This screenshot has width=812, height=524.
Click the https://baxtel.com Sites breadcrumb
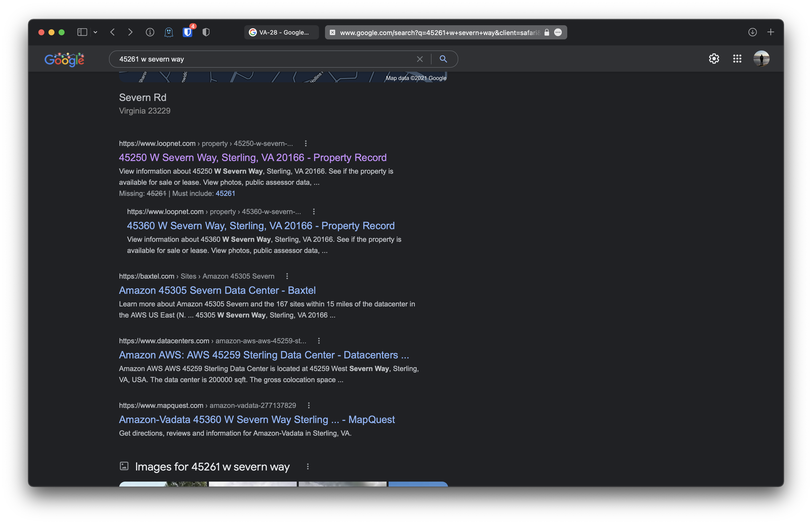(x=197, y=276)
